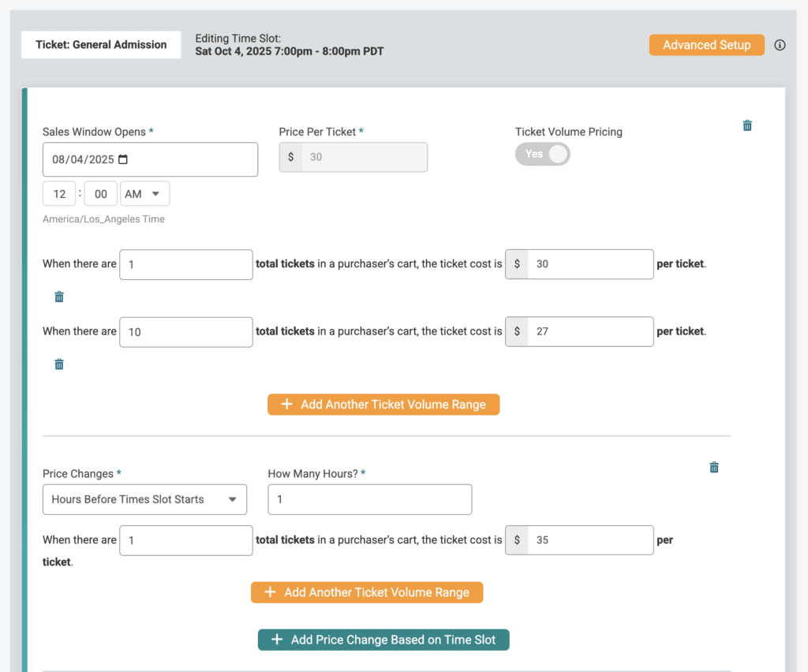Click the Advanced Setup button
The image size is (808, 672).
pyautogui.click(x=706, y=45)
